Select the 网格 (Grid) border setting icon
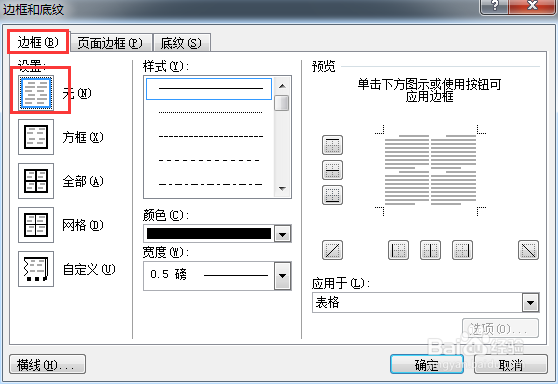The height and width of the screenshot is (384, 558). (36, 225)
